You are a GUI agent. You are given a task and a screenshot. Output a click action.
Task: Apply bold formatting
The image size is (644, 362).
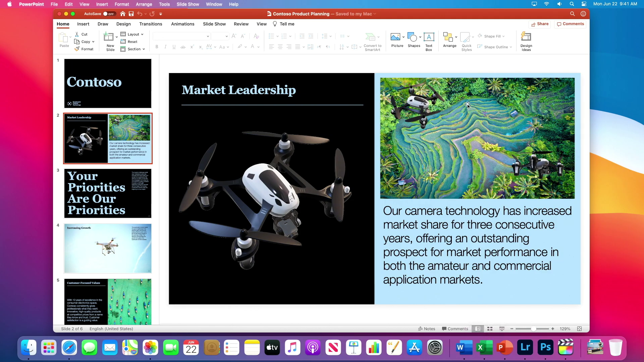pos(156,47)
